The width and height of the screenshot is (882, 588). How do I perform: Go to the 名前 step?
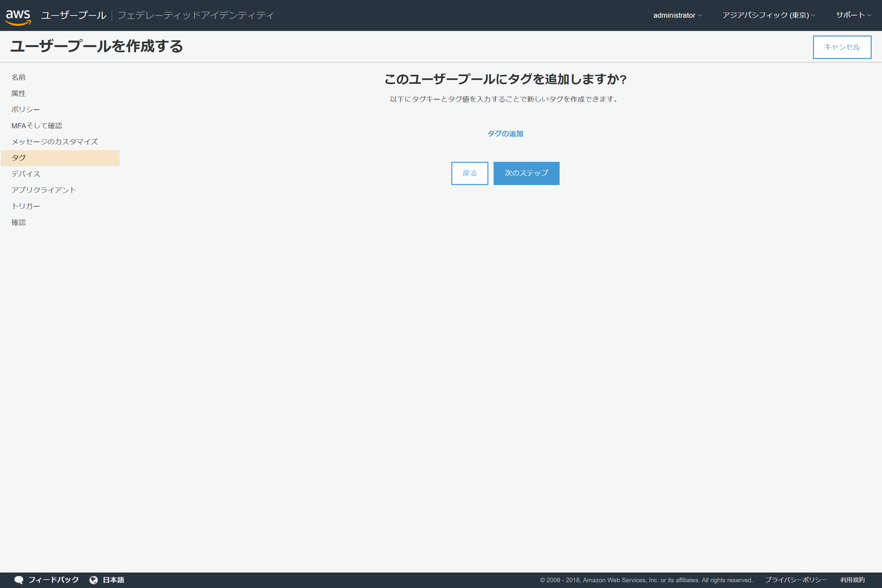[18, 77]
